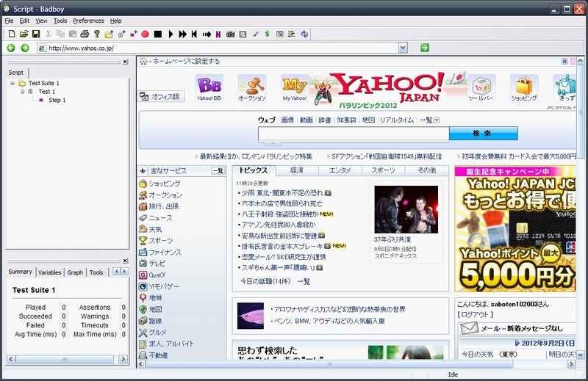Click the printer icon in the toolbar

tap(85, 34)
